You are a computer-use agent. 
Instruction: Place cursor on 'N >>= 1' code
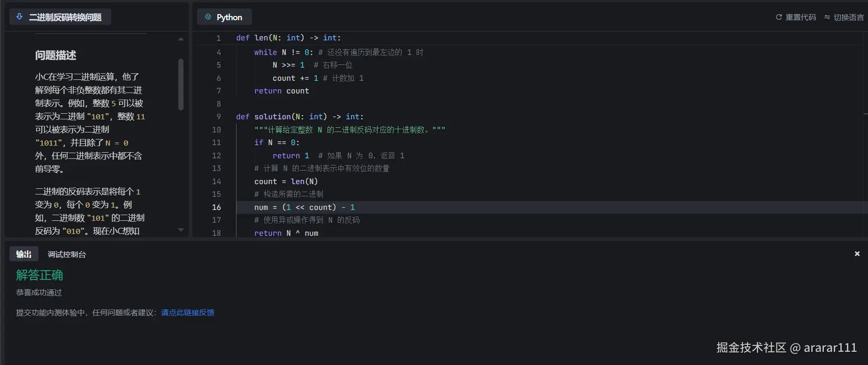point(289,65)
